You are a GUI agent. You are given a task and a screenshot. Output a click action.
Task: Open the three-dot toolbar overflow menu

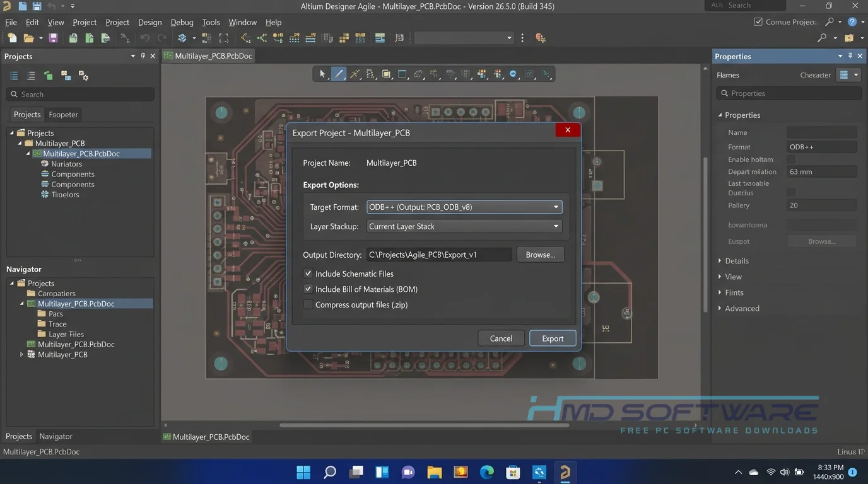click(x=522, y=38)
